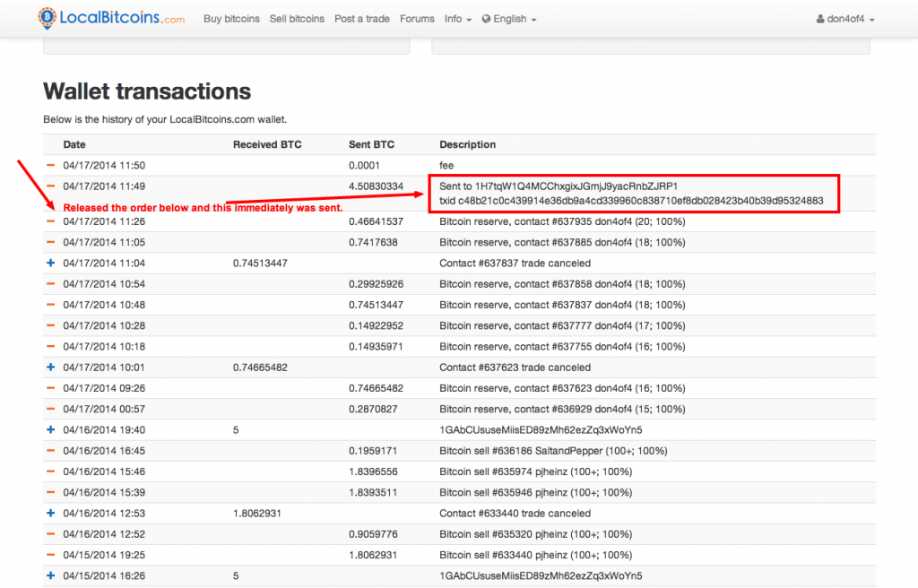Viewport: 918px width, 588px height.
Task: Click the plus icon for contact #637837 canceled
Action: [50, 264]
